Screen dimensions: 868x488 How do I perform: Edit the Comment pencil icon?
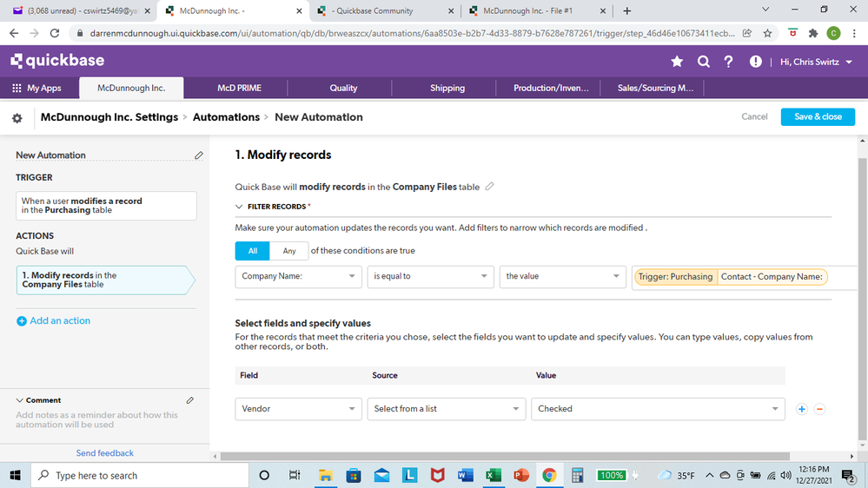(190, 400)
